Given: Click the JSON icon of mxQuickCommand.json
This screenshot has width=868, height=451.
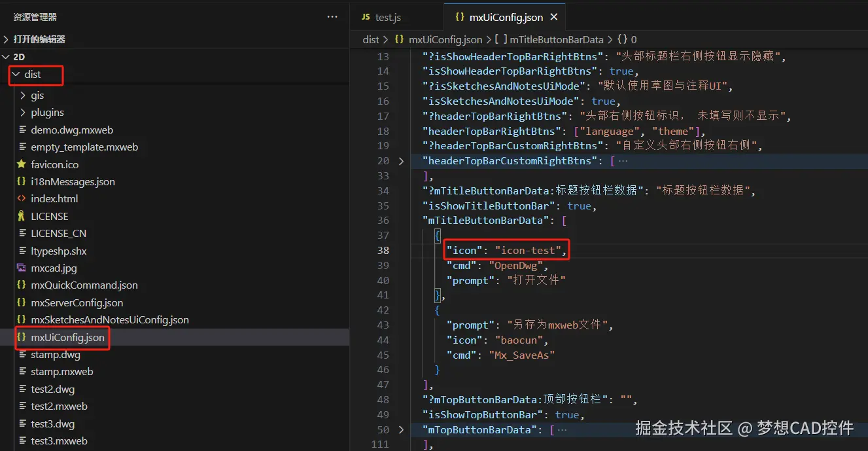Looking at the screenshot, I should click(21, 285).
